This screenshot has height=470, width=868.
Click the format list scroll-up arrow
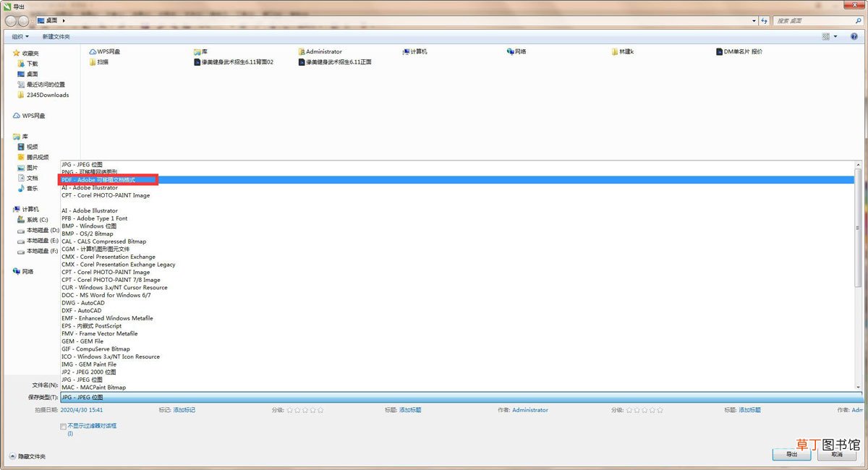[x=858, y=164]
